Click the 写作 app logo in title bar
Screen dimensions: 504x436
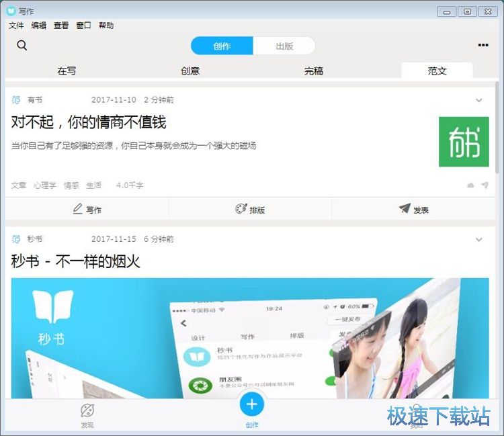pos(11,11)
